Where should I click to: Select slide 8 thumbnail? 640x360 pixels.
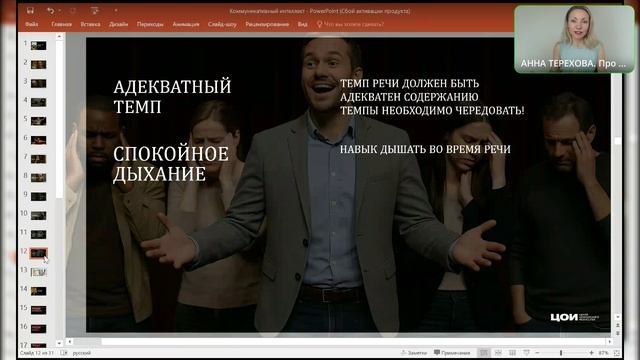tap(38, 178)
